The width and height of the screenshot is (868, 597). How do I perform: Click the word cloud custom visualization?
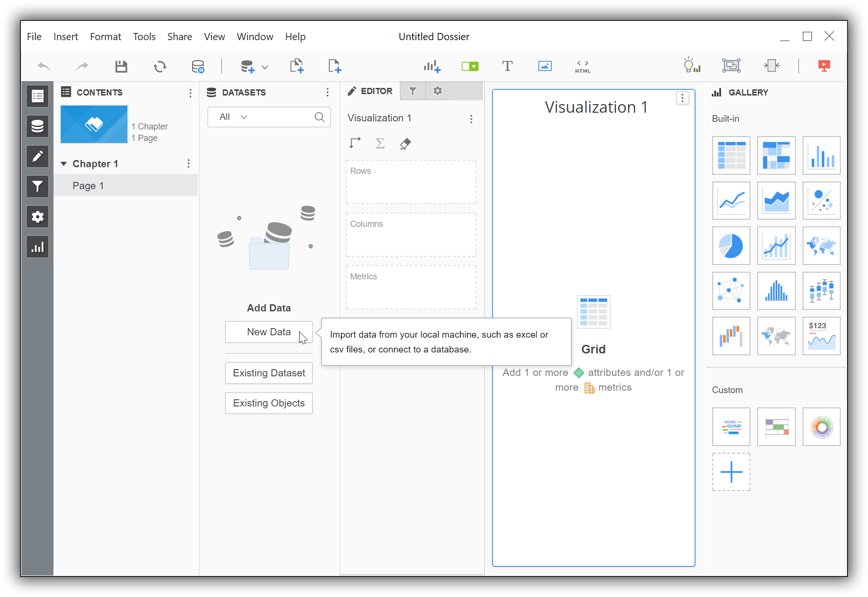(731, 426)
